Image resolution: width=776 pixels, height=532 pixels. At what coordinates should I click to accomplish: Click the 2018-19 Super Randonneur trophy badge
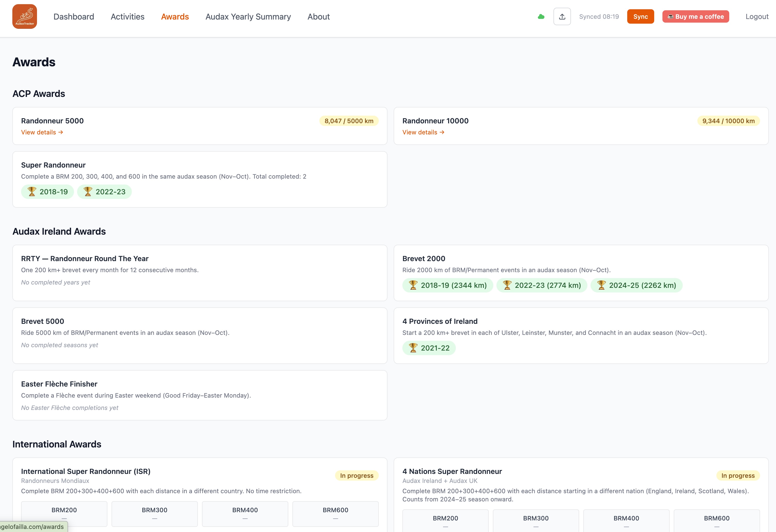point(48,192)
